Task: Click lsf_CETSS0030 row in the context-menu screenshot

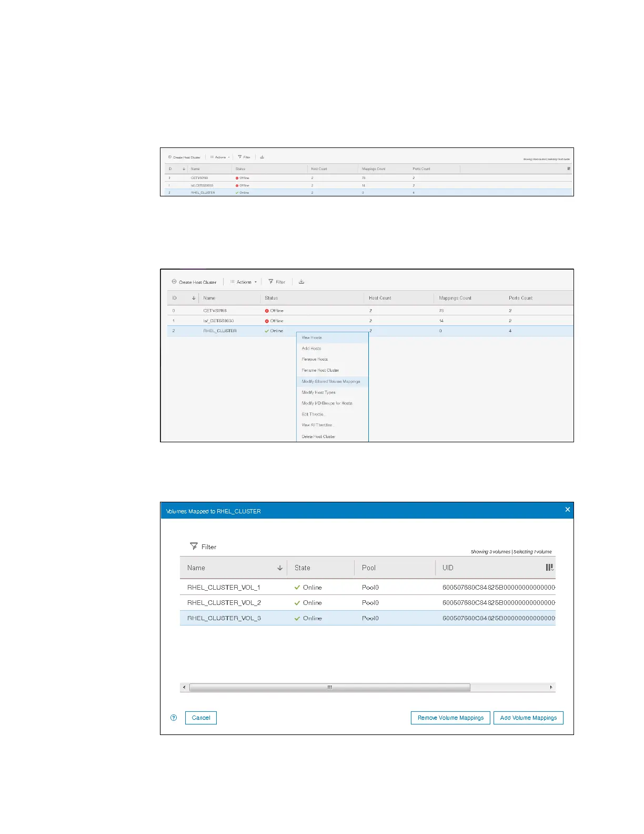Action: [x=370, y=321]
